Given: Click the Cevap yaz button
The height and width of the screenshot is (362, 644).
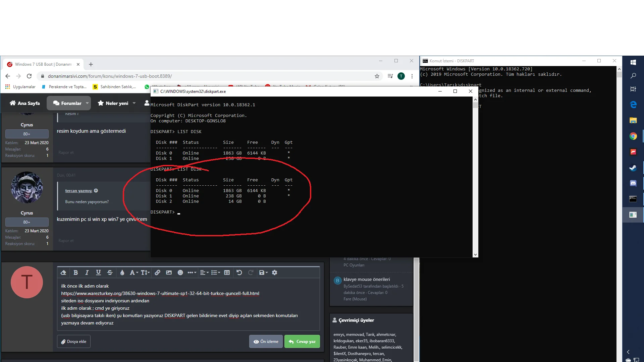Looking at the screenshot, I should click(x=302, y=342).
